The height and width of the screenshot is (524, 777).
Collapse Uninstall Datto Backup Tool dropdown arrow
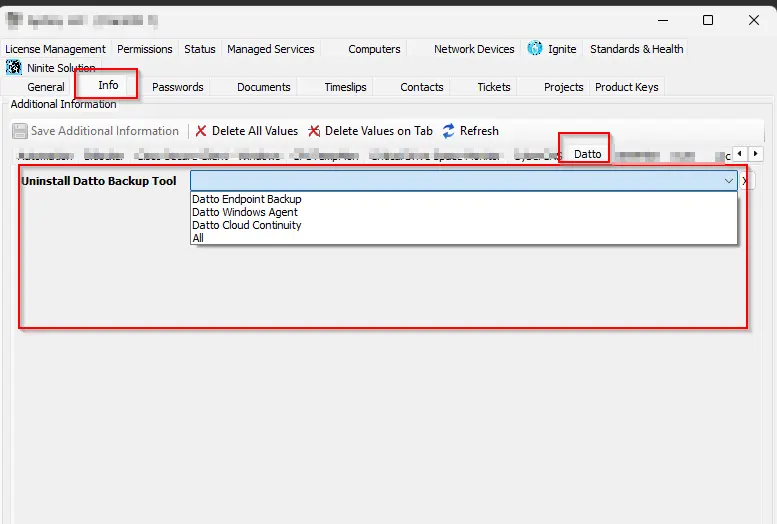(x=728, y=181)
